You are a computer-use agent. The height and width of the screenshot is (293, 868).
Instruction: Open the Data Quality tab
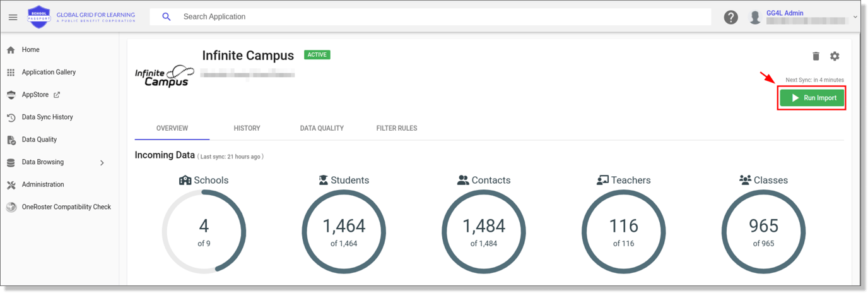pyautogui.click(x=322, y=128)
